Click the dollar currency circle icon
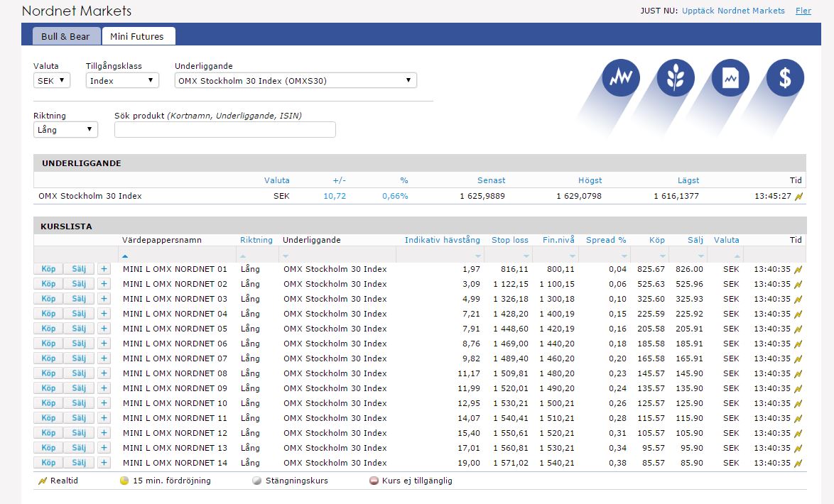The height and width of the screenshot is (504, 834). pyautogui.click(x=785, y=77)
